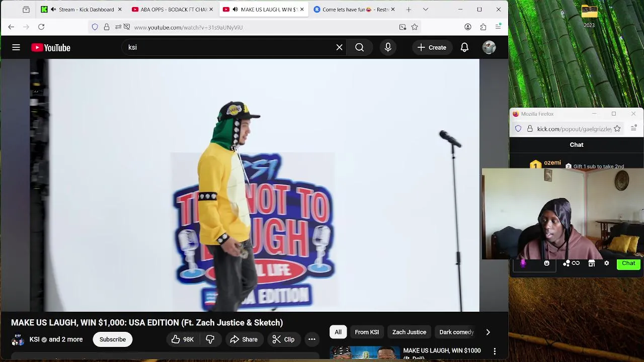Open the Firefox extensions puzzle icon
Screen dimensions: 644x362
click(483, 27)
